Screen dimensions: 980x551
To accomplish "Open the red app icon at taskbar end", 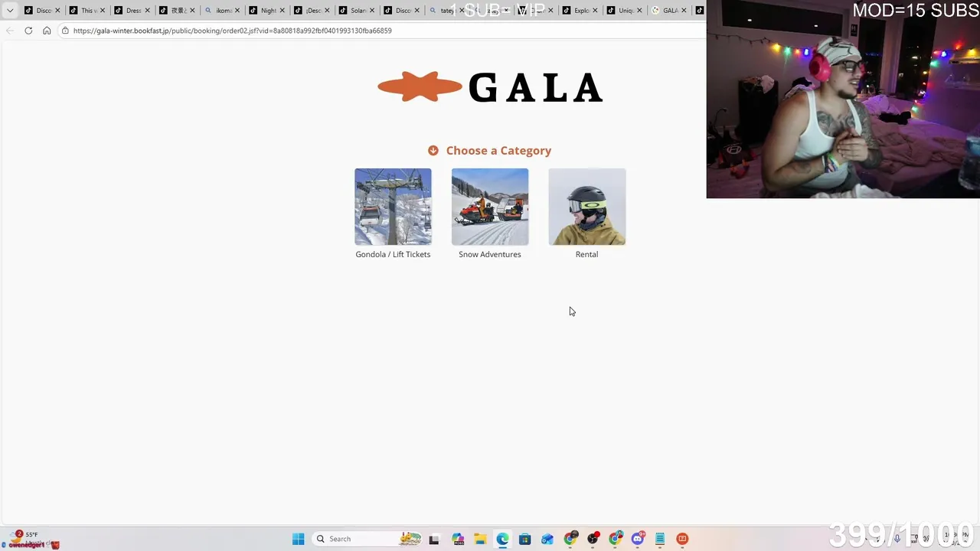I will pos(682,539).
